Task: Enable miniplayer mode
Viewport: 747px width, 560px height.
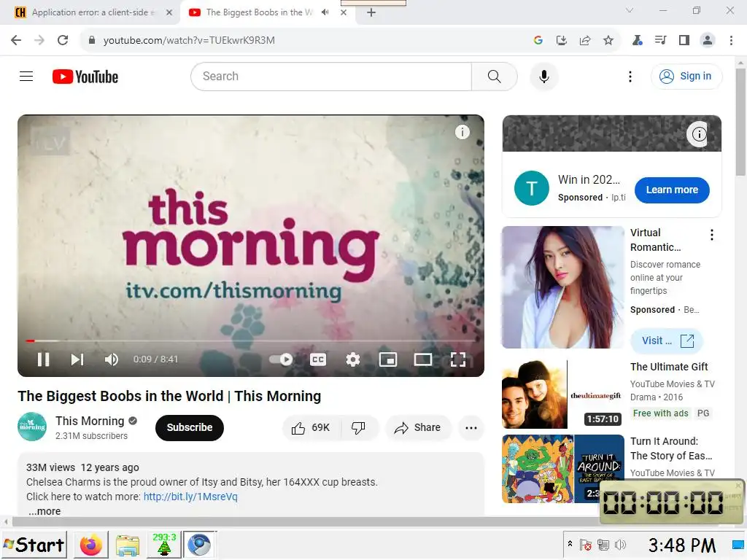Action: [x=388, y=359]
